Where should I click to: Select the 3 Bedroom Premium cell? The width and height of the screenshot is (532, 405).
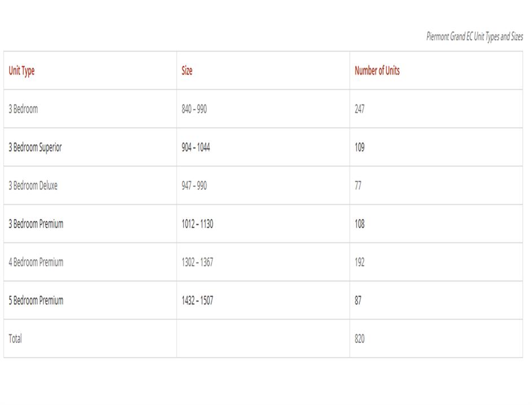(36, 224)
